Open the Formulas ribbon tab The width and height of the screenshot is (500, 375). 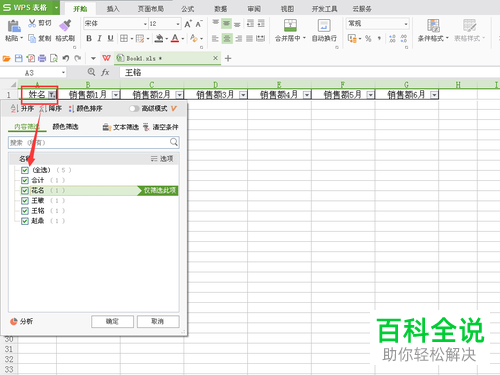[188, 9]
